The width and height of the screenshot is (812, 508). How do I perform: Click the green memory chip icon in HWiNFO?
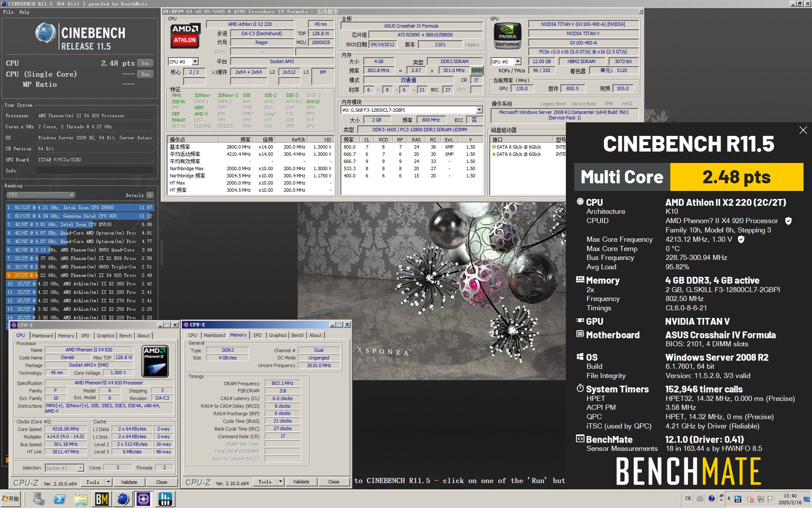477,71
